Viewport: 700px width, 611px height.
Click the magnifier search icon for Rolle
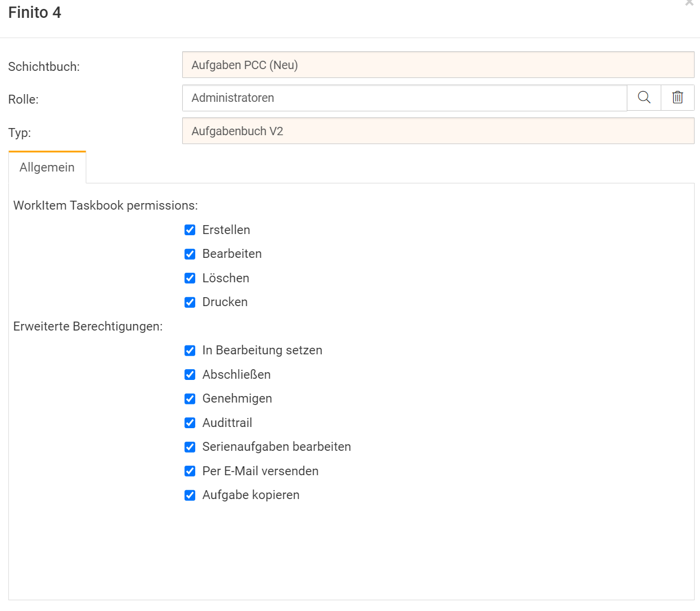(x=643, y=98)
